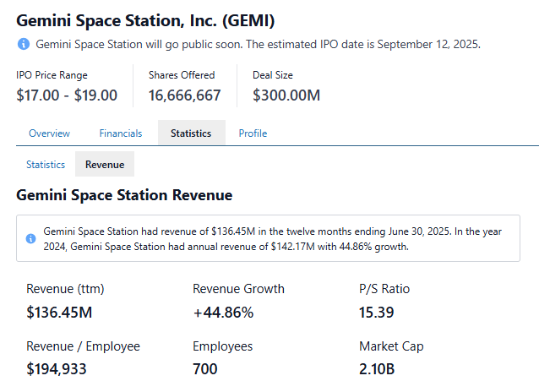Select the main Statistics tab

click(x=191, y=133)
